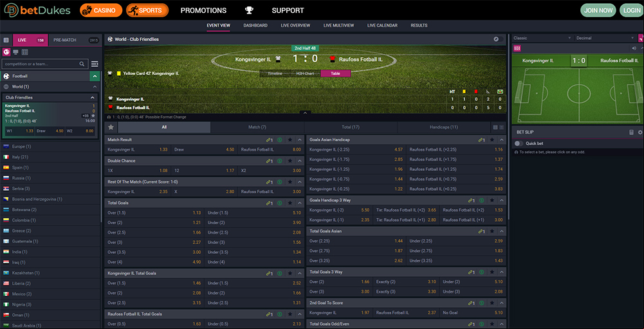Select the football sport filter icon

pyautogui.click(x=6, y=52)
